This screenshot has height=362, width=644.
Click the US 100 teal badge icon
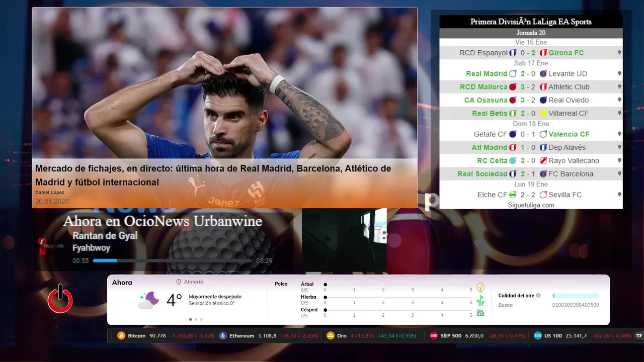click(538, 336)
